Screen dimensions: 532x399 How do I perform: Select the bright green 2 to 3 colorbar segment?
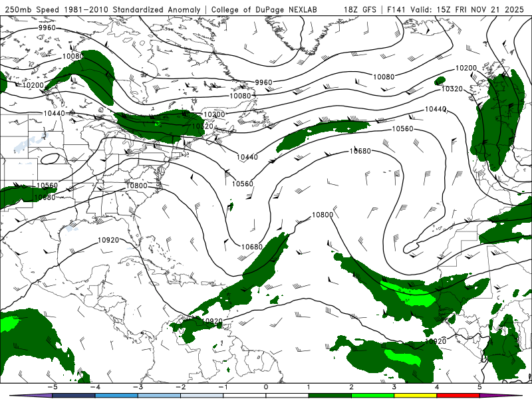point(372,396)
